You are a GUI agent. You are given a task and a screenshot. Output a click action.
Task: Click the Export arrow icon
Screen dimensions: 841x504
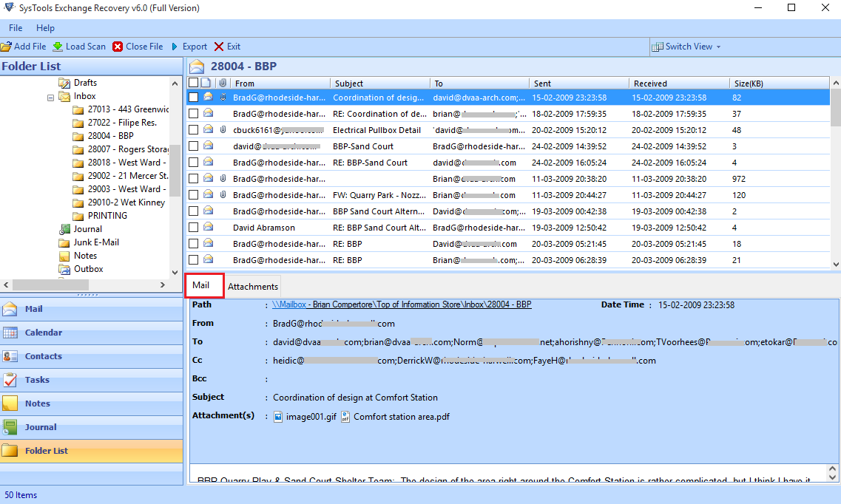(x=175, y=47)
